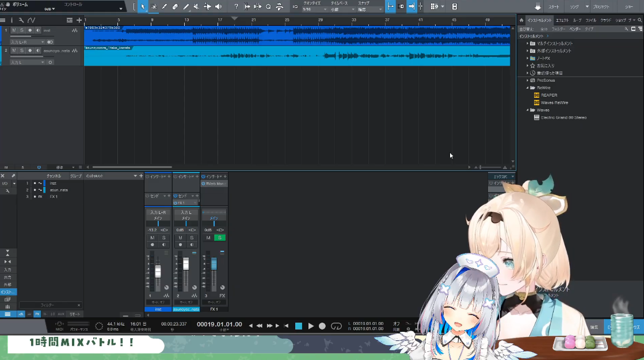Expand the マルチインストルメント folder
This screenshot has height=360, width=644.
528,44
